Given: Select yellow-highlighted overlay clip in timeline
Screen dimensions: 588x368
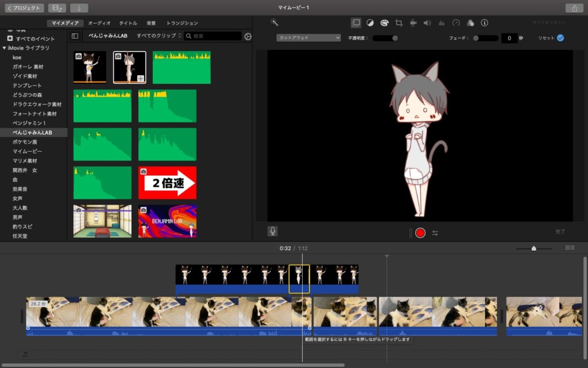Looking at the screenshot, I should pos(299,279).
